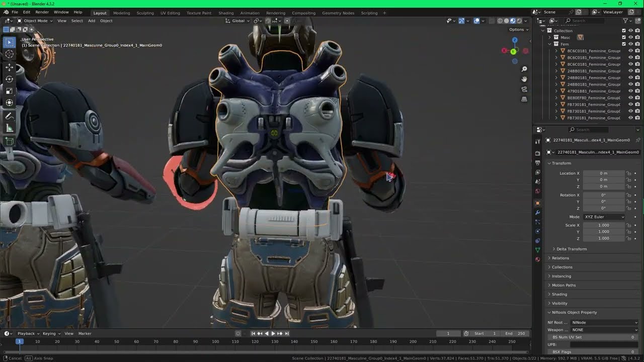Open the World properties tab

pyautogui.click(x=537, y=191)
